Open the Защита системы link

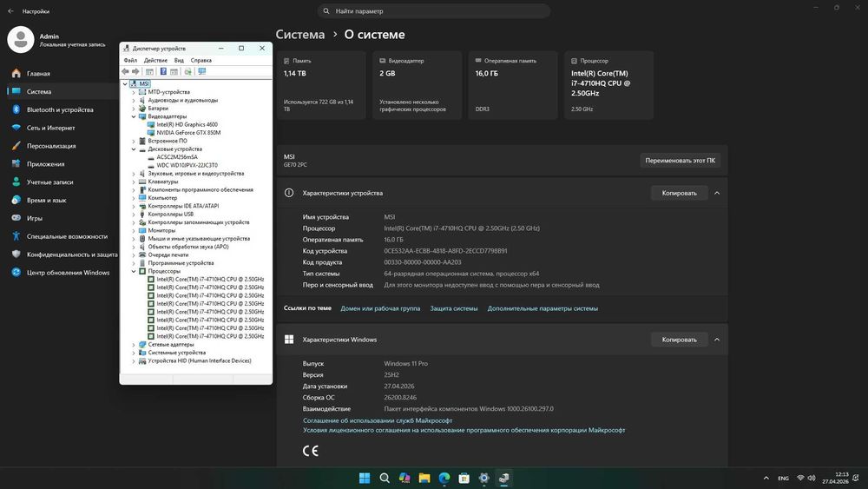click(453, 308)
